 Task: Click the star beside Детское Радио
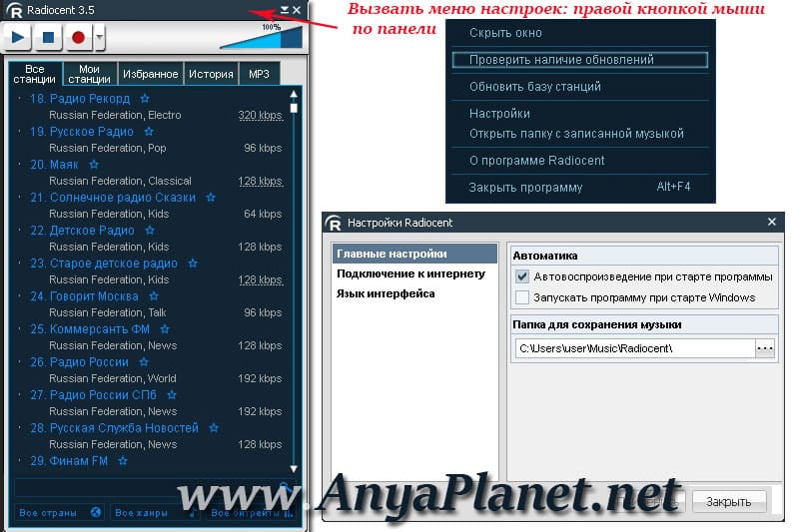click(x=150, y=231)
